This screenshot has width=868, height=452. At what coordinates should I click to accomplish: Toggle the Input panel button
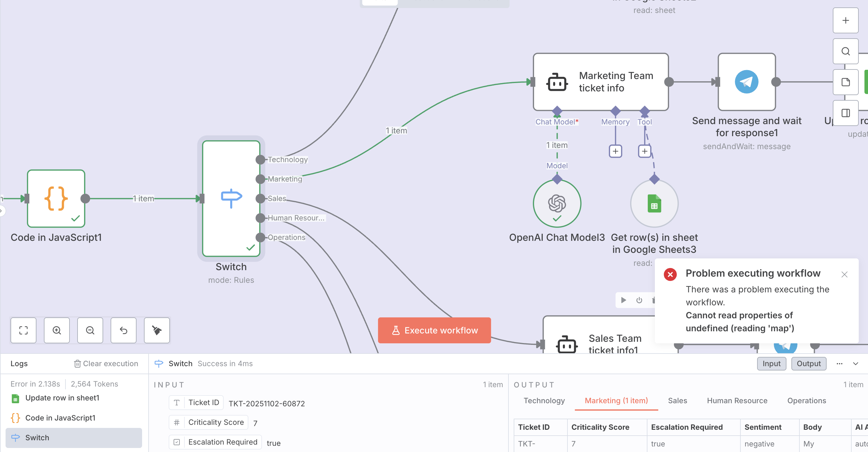point(771,363)
